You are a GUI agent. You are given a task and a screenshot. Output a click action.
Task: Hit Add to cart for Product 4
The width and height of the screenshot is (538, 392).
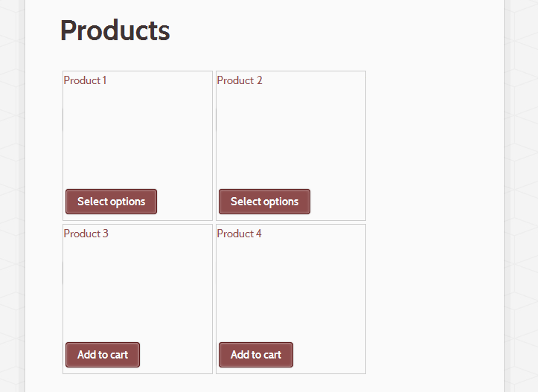pyautogui.click(x=256, y=355)
